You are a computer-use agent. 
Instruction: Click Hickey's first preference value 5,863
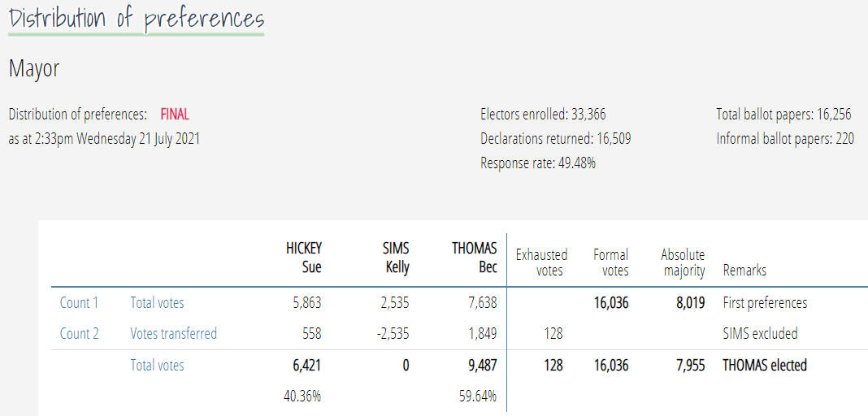click(x=306, y=303)
